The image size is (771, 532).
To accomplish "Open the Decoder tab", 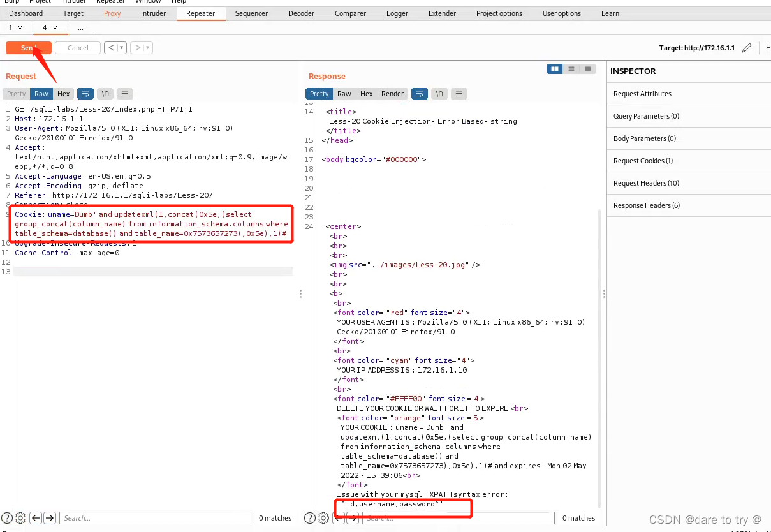I will point(302,13).
